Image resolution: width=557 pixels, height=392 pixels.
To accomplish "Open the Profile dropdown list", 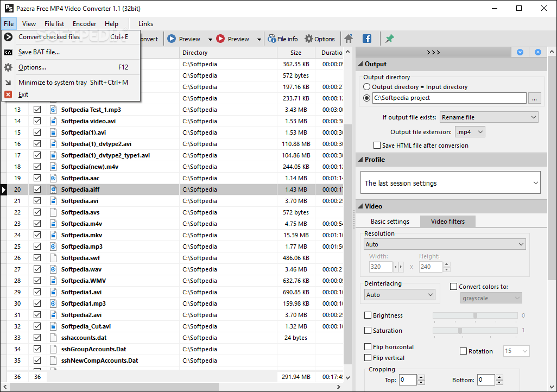I will click(451, 182).
